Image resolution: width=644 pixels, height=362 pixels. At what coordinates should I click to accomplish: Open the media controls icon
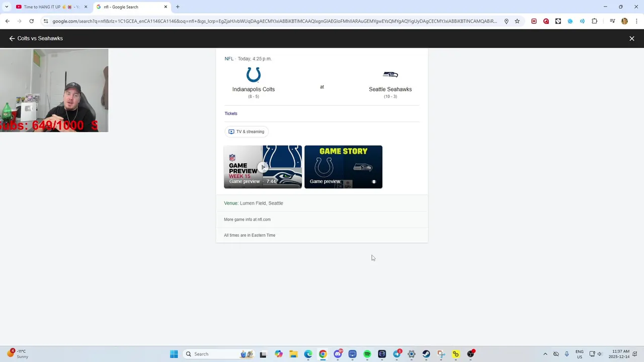click(x=612, y=21)
